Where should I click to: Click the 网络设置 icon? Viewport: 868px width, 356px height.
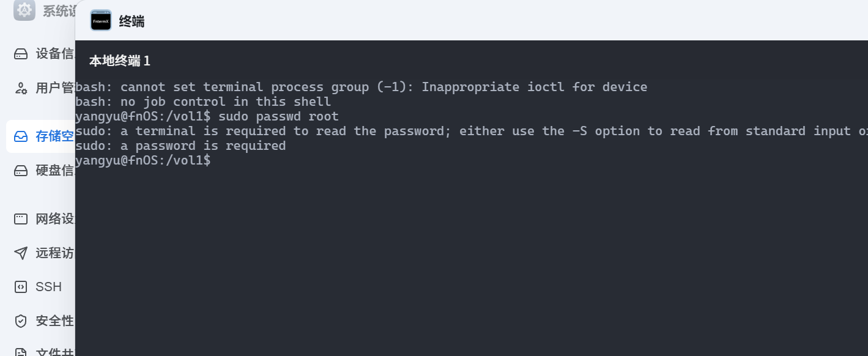point(20,218)
